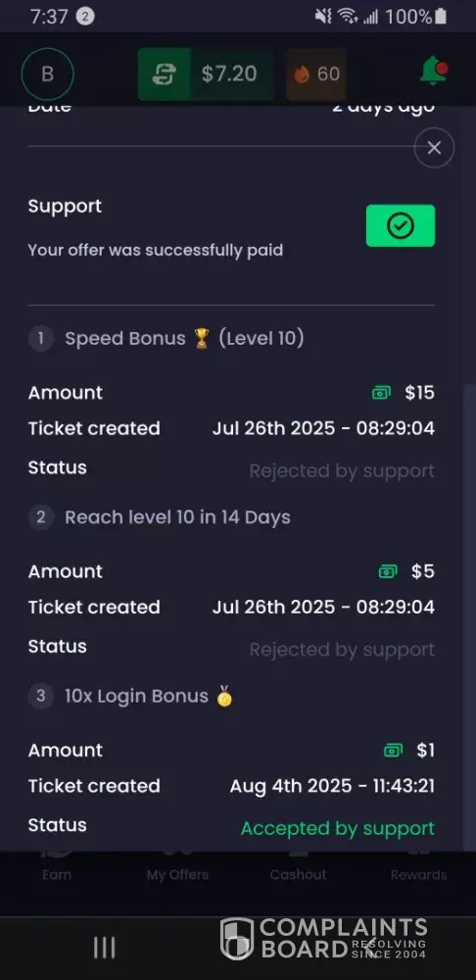Open the Earn tab
Image resolution: width=476 pixels, height=980 pixels.
(57, 866)
